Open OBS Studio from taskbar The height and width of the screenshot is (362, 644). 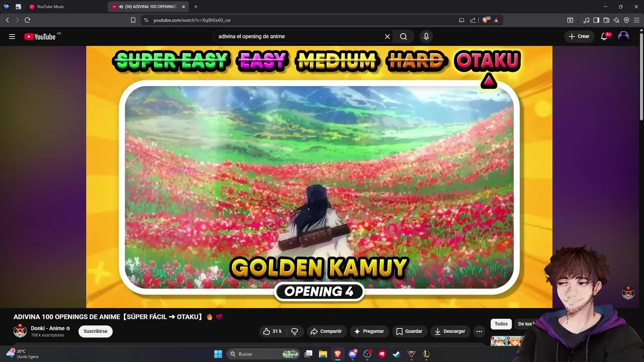click(x=367, y=354)
